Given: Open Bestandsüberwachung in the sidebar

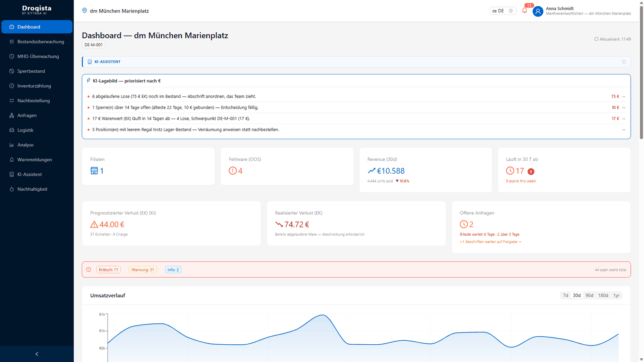Looking at the screenshot, I should click(37, 42).
